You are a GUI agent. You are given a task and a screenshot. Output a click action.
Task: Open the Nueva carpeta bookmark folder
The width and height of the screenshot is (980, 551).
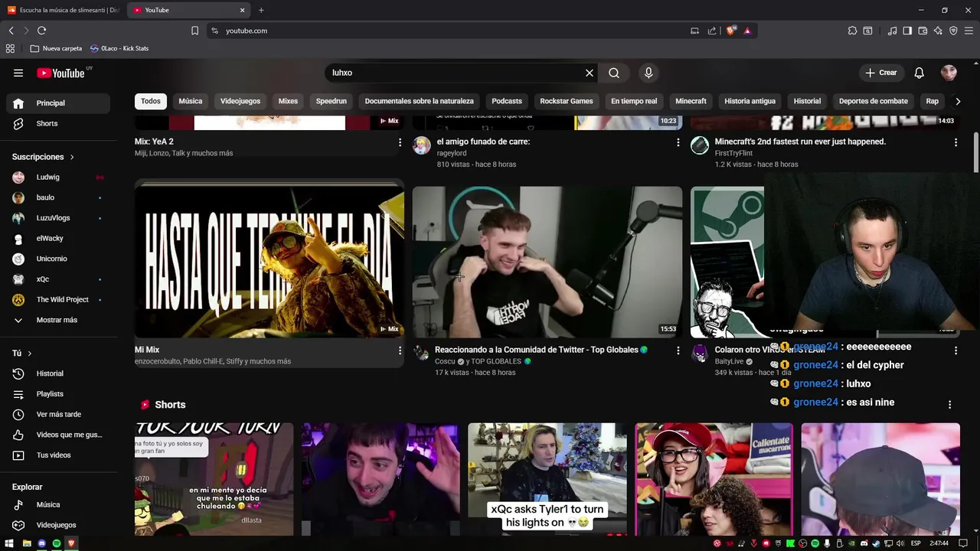[56, 48]
